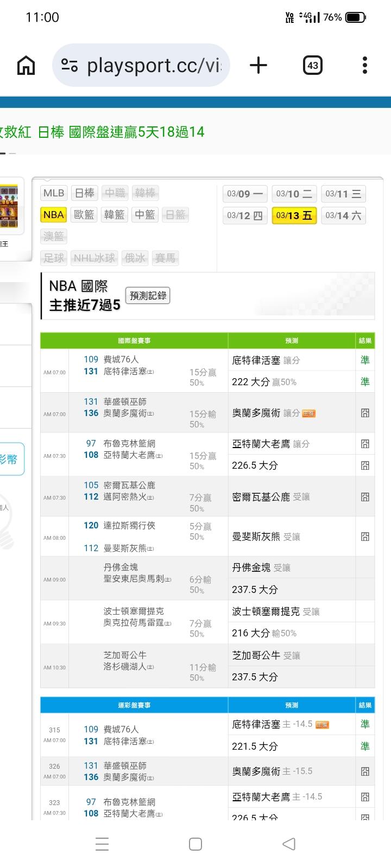
Task: Open Android recent apps menu
Action: pos(102,844)
